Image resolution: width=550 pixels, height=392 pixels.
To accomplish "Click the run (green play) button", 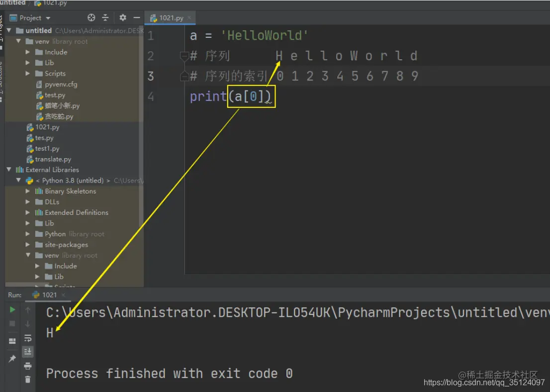I will [12, 309].
